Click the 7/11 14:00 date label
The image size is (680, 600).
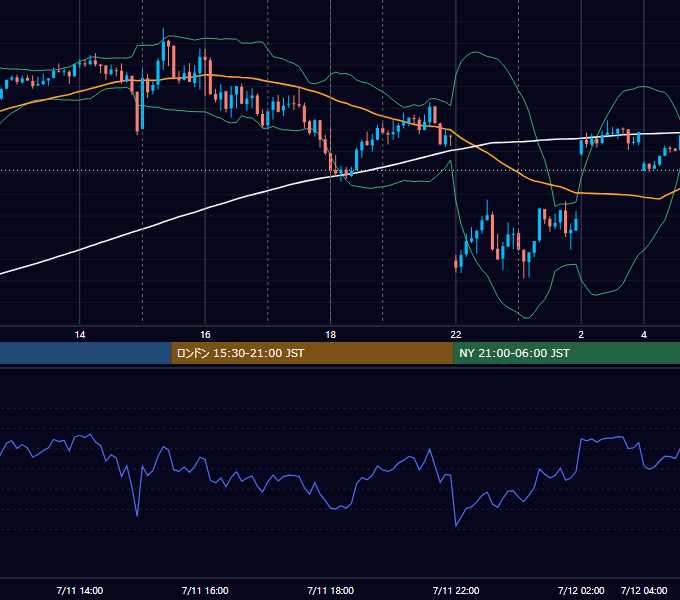pos(80,591)
